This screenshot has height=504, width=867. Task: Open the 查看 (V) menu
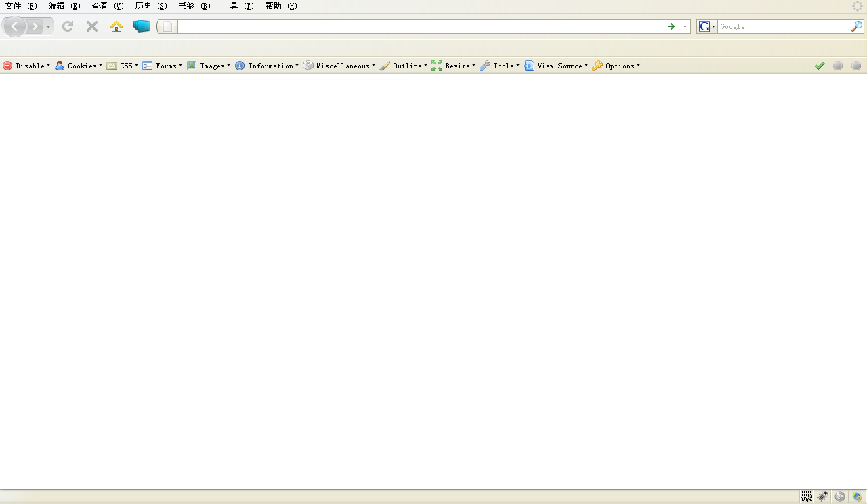[108, 6]
